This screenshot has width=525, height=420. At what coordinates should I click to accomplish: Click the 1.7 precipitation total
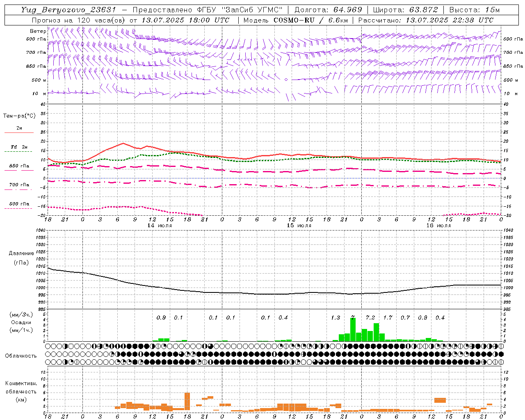coord(388,318)
